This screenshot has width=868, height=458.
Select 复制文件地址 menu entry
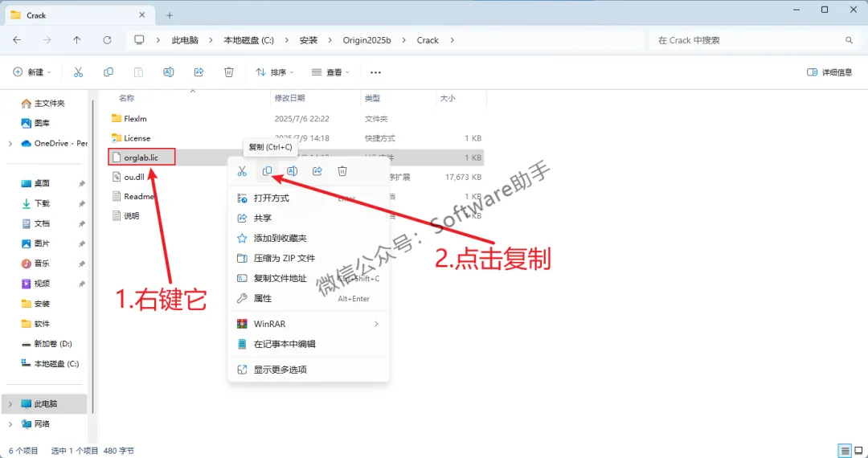[309, 278]
